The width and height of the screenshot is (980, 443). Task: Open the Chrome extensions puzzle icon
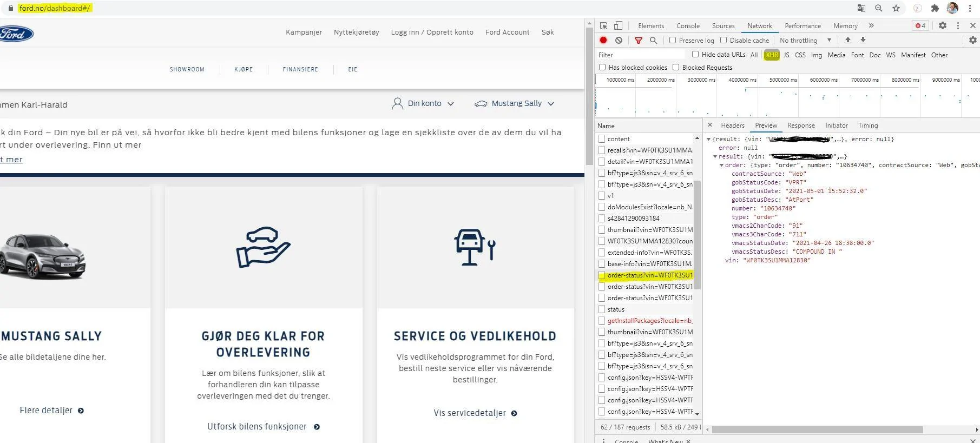[935, 8]
